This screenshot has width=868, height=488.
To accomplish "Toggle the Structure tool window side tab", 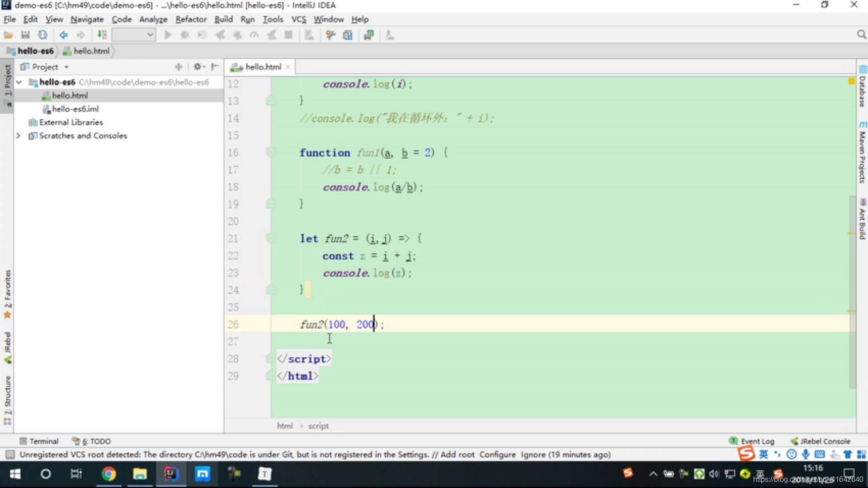I will 8,400.
